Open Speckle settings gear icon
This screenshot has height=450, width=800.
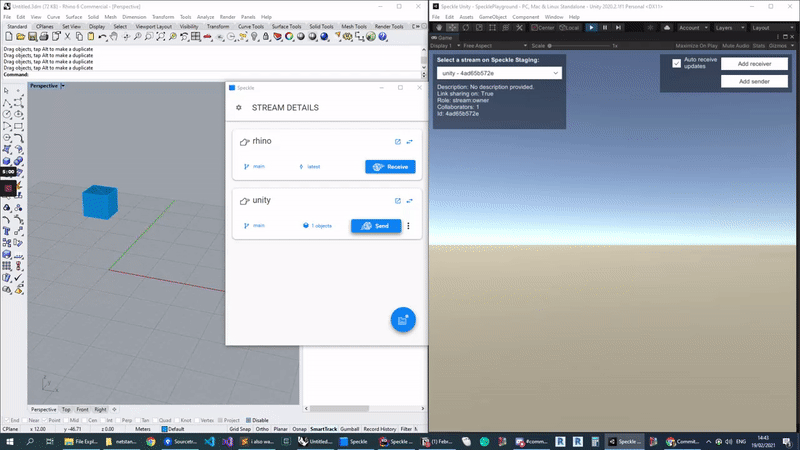point(238,107)
